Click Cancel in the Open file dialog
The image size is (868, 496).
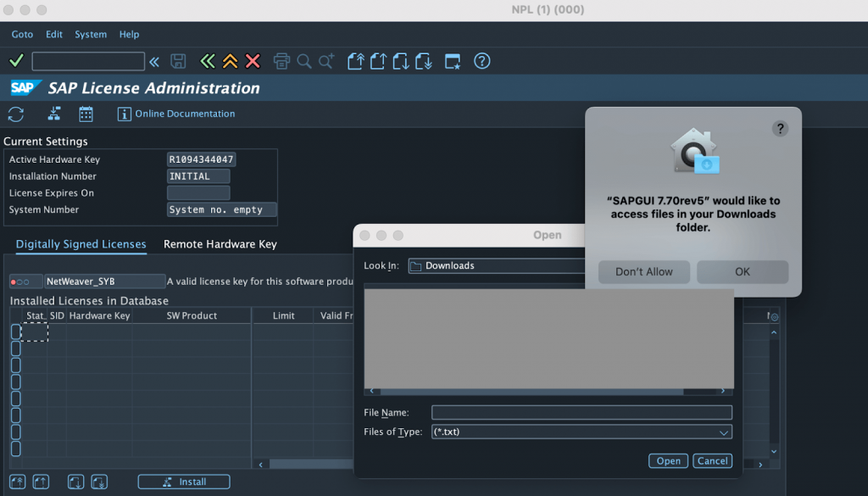coord(712,460)
